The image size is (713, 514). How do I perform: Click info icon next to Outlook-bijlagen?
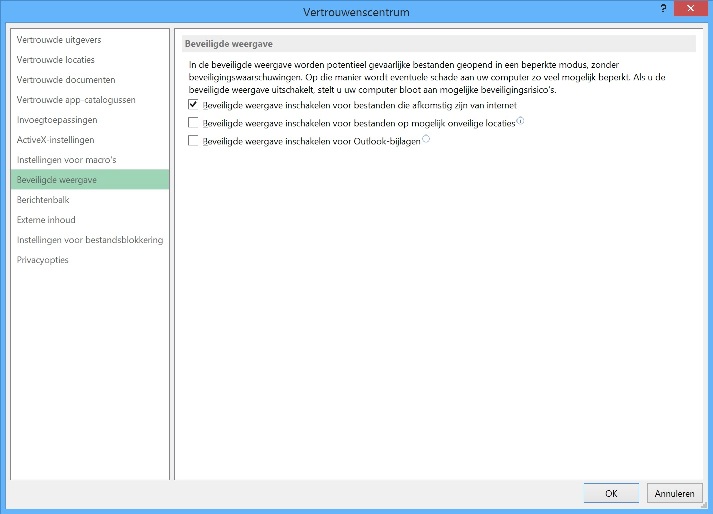coord(427,140)
